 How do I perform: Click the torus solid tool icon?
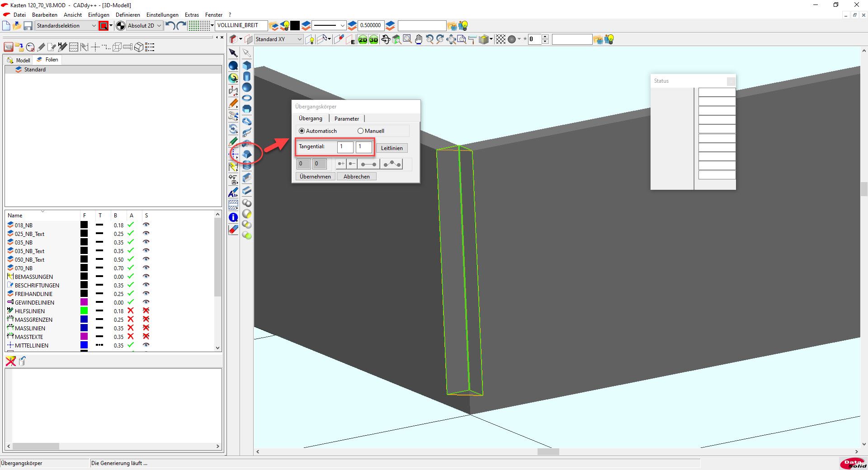[247, 98]
